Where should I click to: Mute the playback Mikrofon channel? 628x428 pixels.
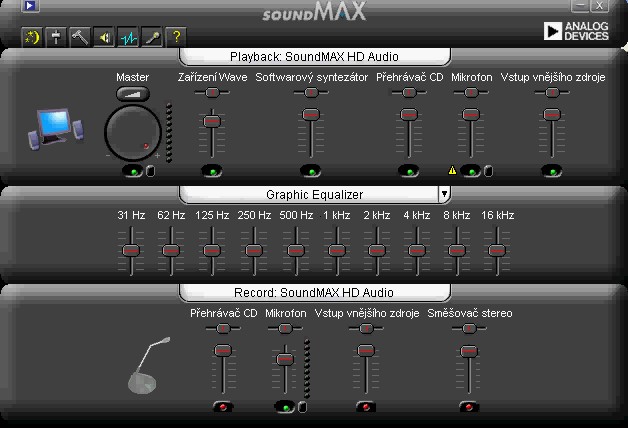(471, 172)
